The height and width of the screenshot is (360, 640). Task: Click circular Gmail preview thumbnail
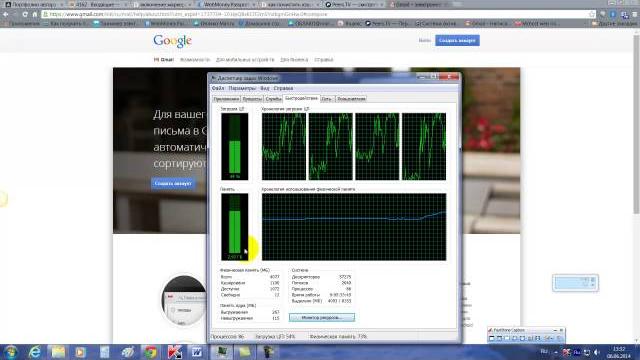(184, 300)
